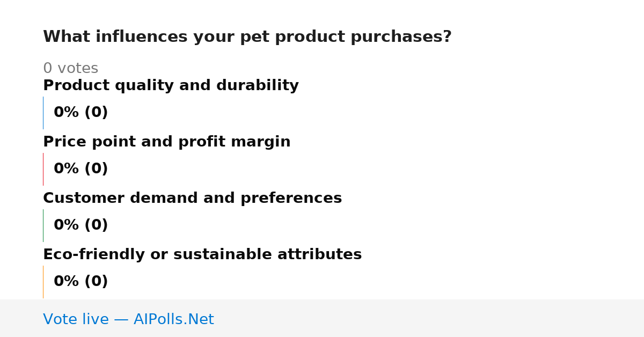The image size is (644, 337).
Task: Select 'Customer demand and preferences' option
Action: (192, 199)
